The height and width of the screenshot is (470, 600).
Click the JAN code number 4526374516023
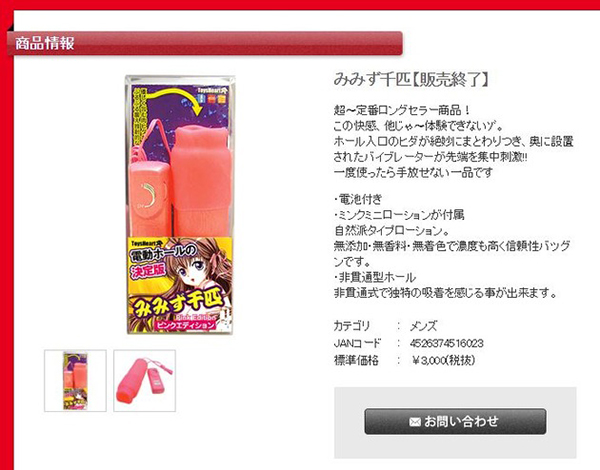[447, 343]
